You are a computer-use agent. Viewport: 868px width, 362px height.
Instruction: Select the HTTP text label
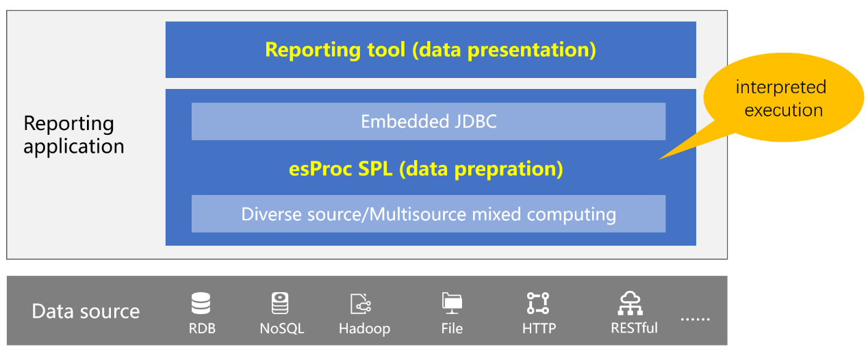pos(539,328)
